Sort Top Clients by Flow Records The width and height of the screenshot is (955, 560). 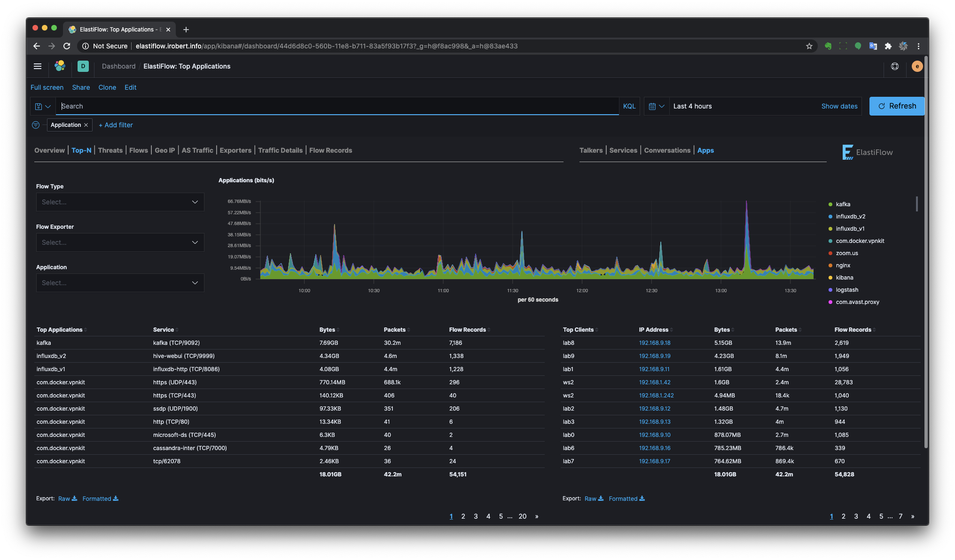tap(855, 330)
